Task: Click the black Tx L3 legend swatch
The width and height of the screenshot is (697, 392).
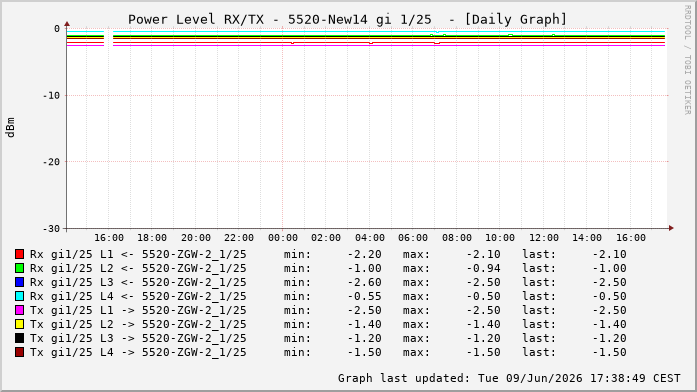Action: (19, 338)
